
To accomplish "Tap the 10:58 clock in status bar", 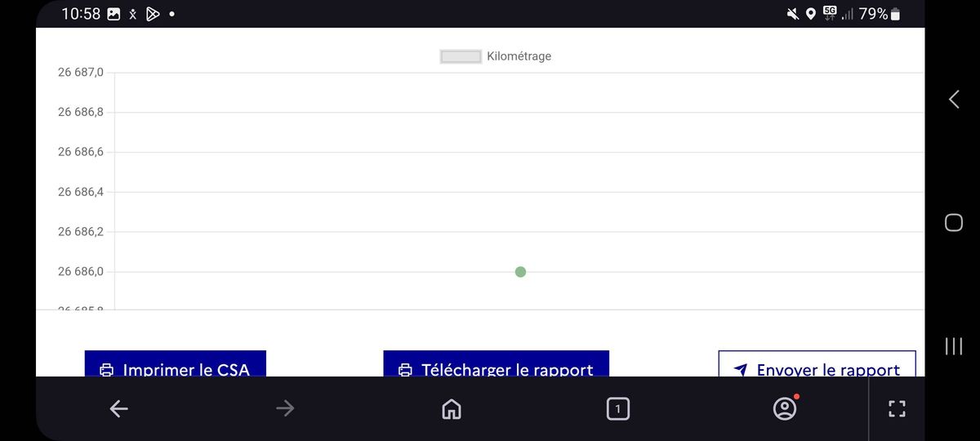I will pyautogui.click(x=81, y=14).
